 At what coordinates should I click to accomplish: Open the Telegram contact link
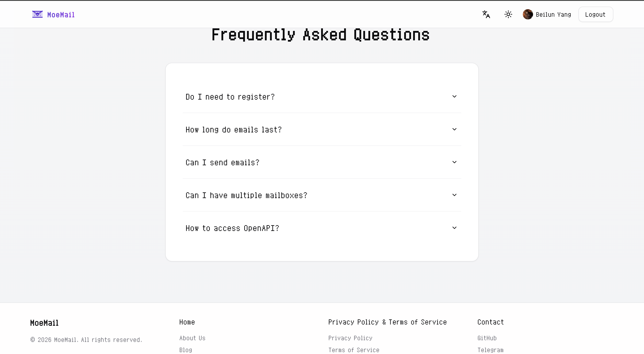click(490, 350)
